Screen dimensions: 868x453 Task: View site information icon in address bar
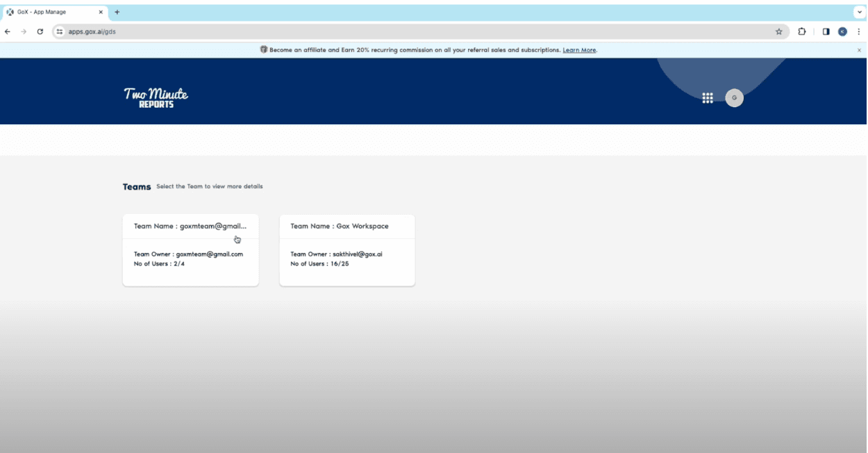[60, 31]
